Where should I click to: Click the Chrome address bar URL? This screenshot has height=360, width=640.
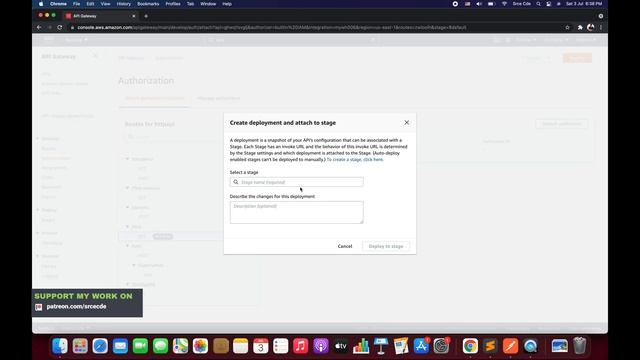[x=271, y=27]
